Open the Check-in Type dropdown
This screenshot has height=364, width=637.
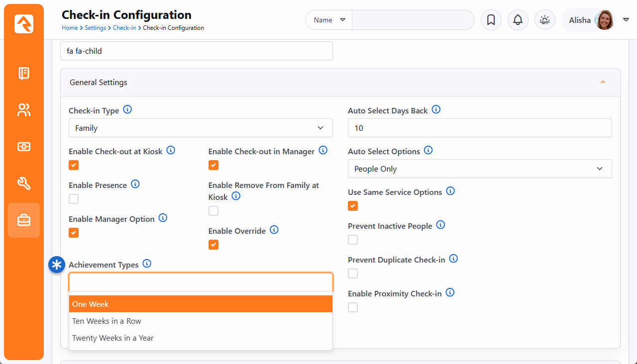[x=201, y=128]
